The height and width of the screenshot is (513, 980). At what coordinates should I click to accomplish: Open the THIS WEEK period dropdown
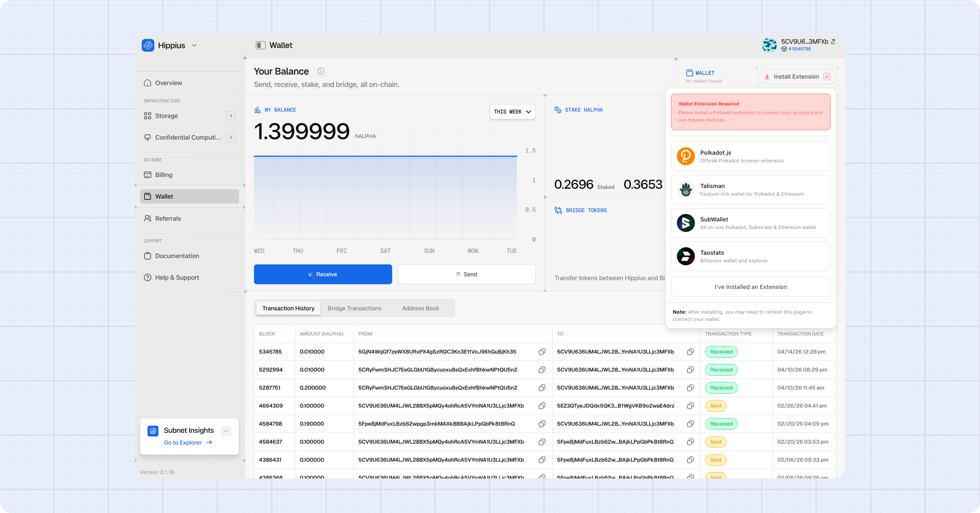click(x=512, y=112)
